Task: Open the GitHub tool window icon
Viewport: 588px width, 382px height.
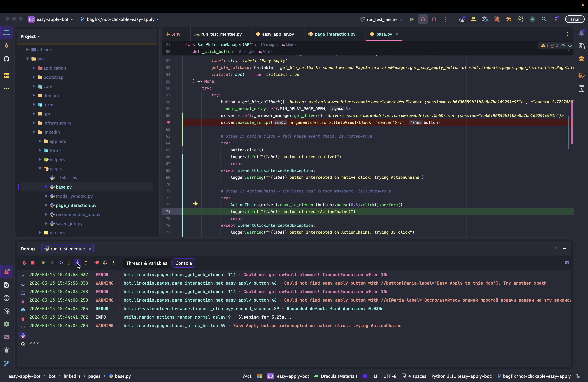Action: coord(7,59)
